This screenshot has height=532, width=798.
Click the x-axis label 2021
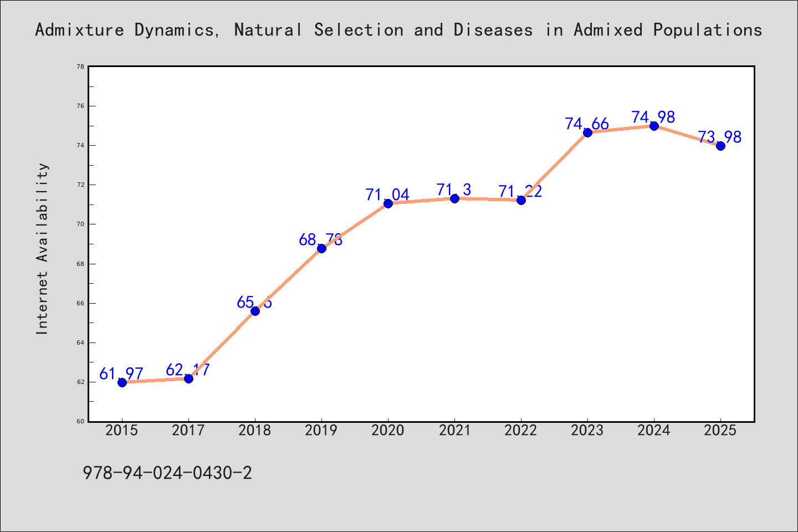click(454, 431)
